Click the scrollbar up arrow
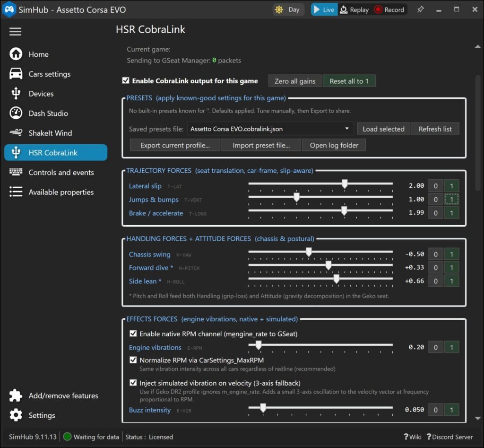 [x=477, y=47]
